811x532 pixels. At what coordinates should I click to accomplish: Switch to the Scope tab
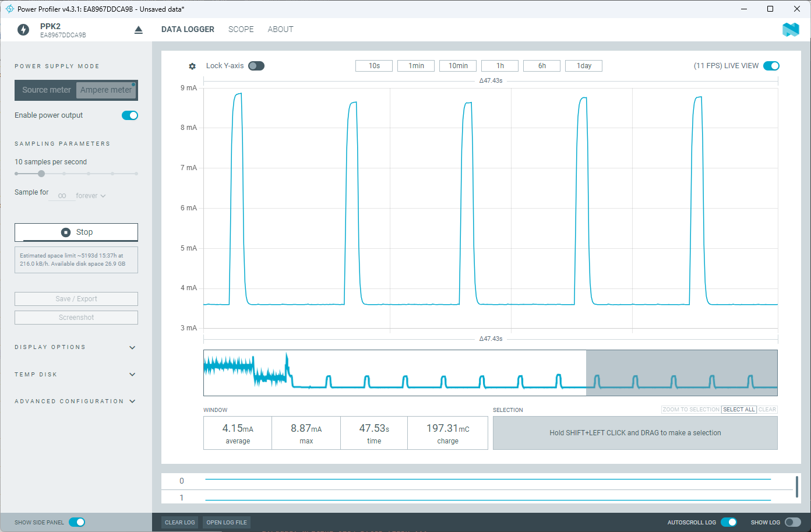coord(241,29)
